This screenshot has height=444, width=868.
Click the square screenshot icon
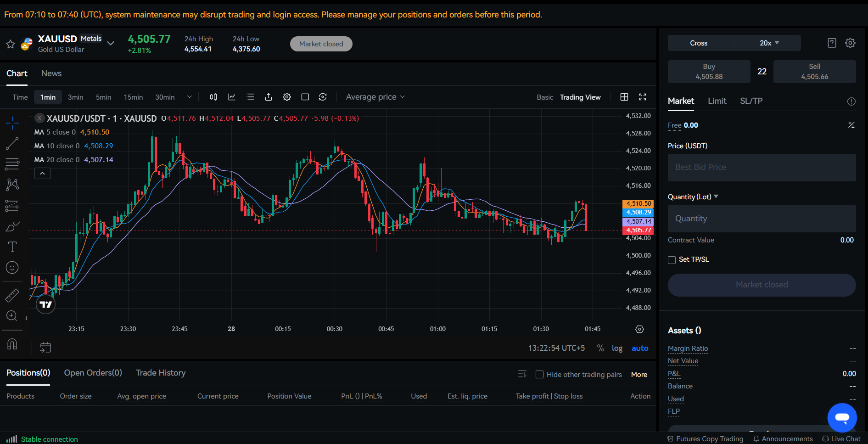click(x=305, y=97)
